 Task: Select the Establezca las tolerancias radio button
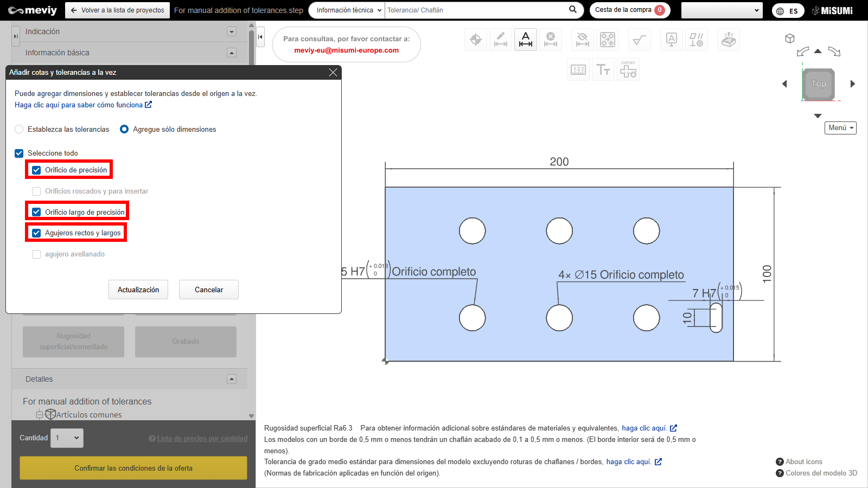pyautogui.click(x=19, y=129)
